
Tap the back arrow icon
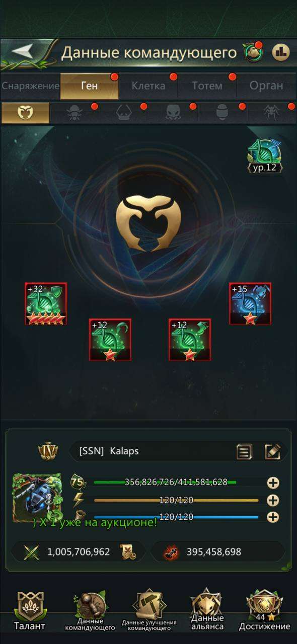click(x=22, y=51)
